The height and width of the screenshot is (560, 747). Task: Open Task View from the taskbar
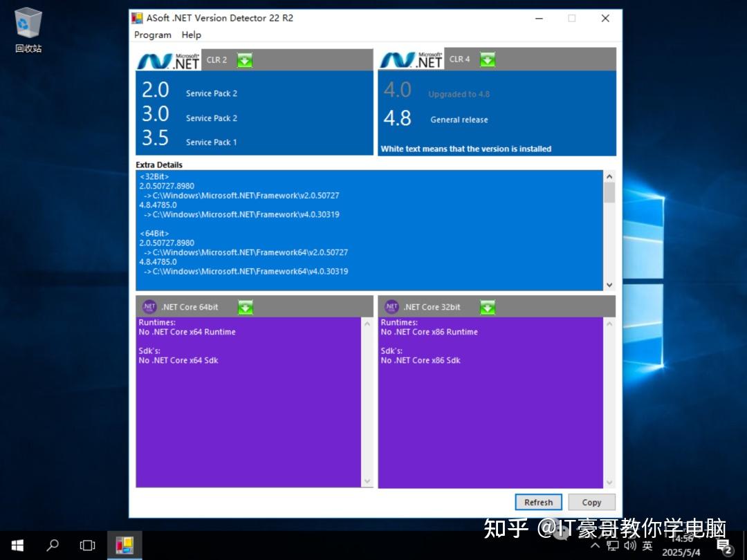click(87, 545)
